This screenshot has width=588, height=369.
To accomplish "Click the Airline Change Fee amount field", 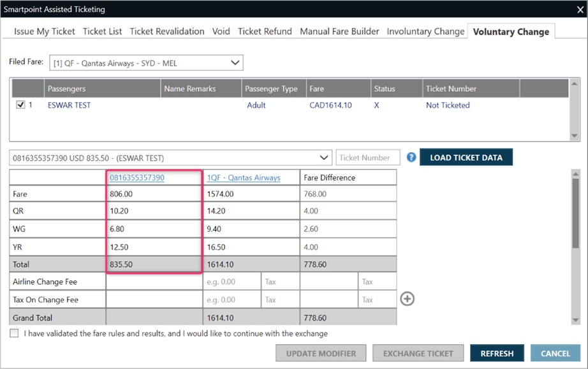I will click(232, 282).
